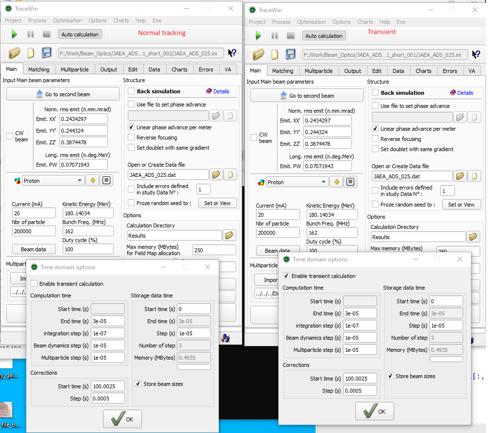504x433 pixels.
Task: Edit Max memory field in left window
Action: 214,250
